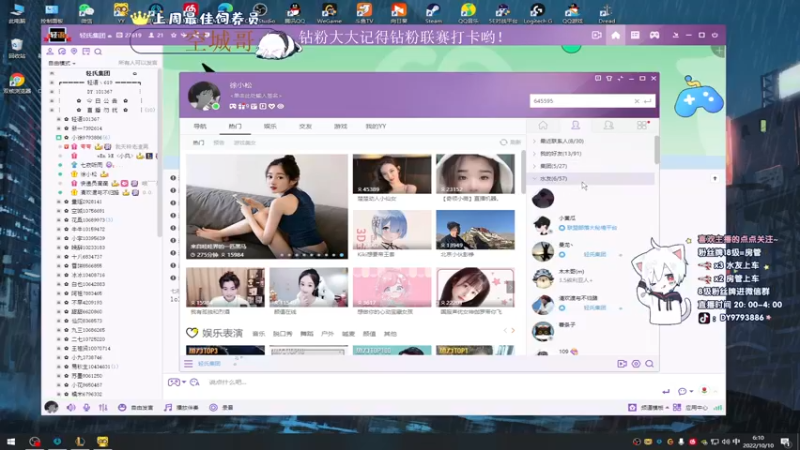This screenshot has width=800, height=450.
Task: Open Windows Start menu
Action: [11, 442]
